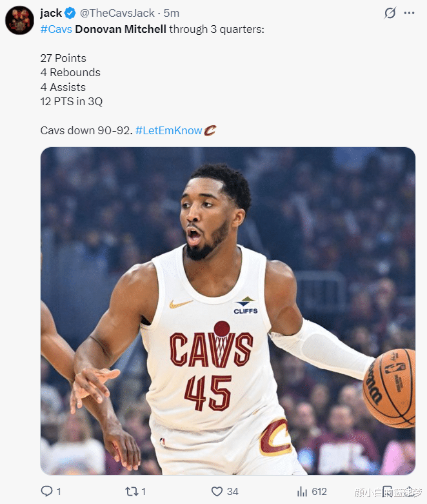Viewport: 427px width, 504px height.
Task: Click the Cavs logo emoji after #LetEmKnow
Action: coord(210,130)
